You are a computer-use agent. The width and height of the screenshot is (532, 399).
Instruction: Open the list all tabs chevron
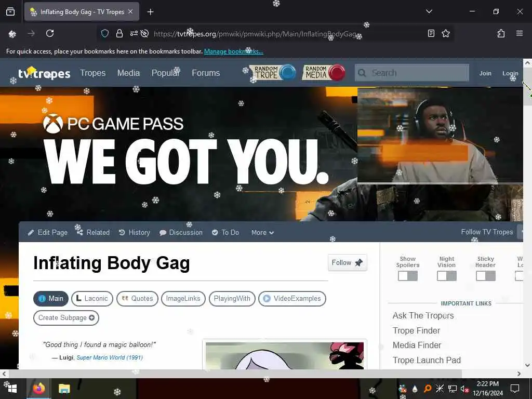[429, 11]
